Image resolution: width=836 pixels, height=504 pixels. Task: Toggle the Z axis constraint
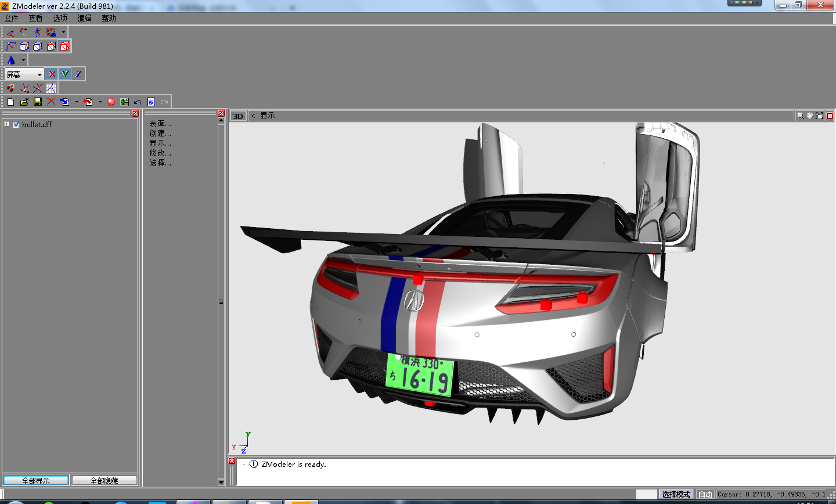(78, 74)
